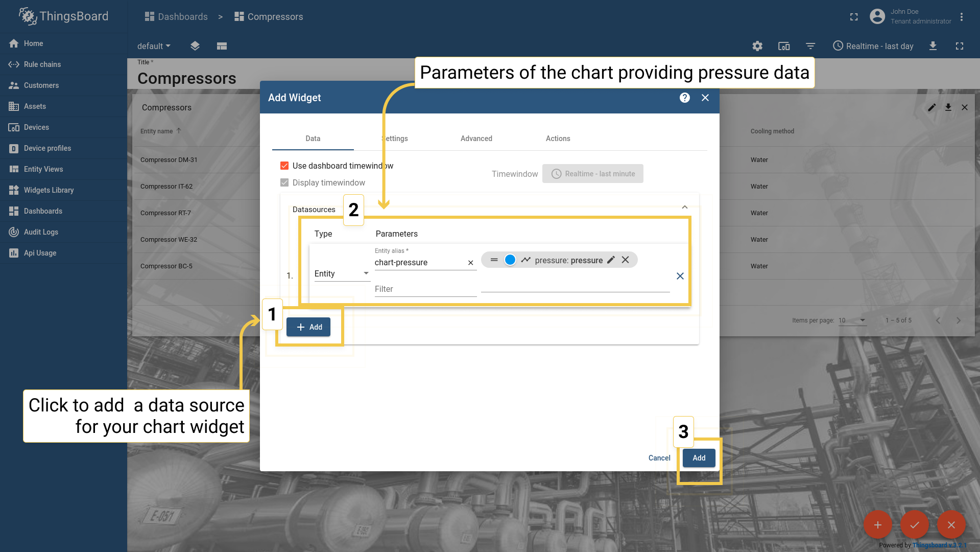Toggle Use dashboard timewindow checkbox
The height and width of the screenshot is (552, 980).
coord(284,166)
